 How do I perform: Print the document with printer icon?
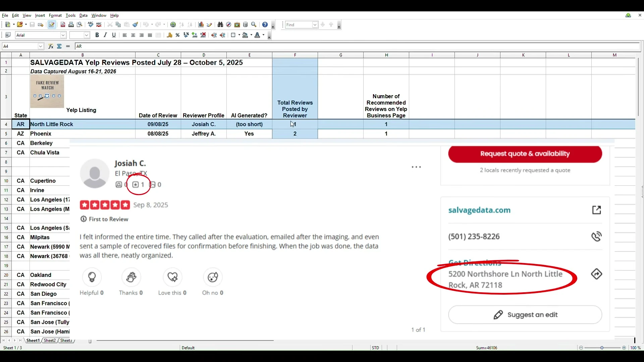coord(71,24)
